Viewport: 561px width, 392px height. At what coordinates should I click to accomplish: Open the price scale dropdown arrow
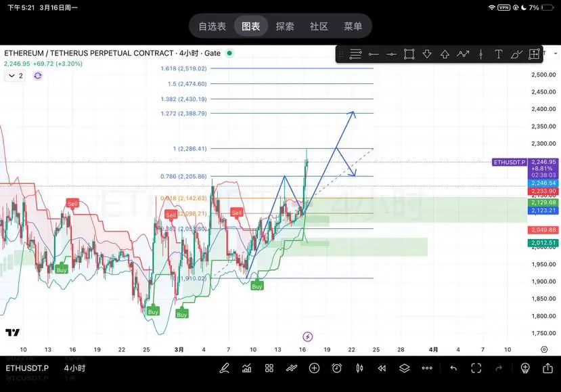click(556, 53)
